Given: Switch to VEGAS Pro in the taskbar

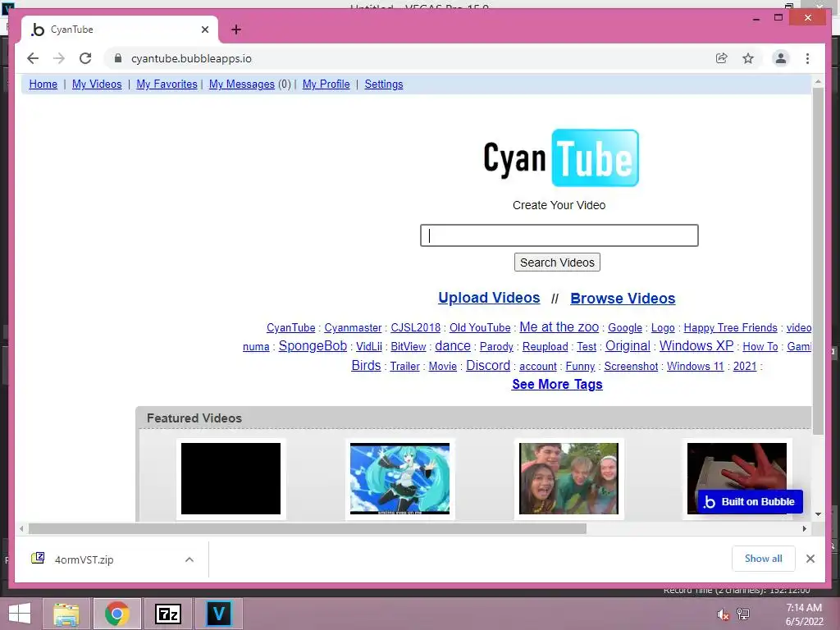Looking at the screenshot, I should click(218, 614).
